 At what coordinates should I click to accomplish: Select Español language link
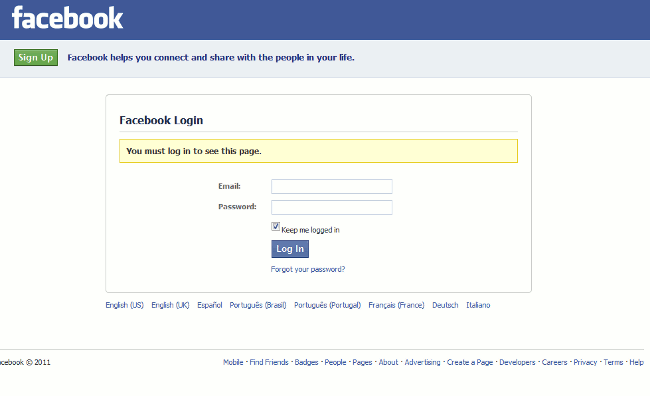210,305
